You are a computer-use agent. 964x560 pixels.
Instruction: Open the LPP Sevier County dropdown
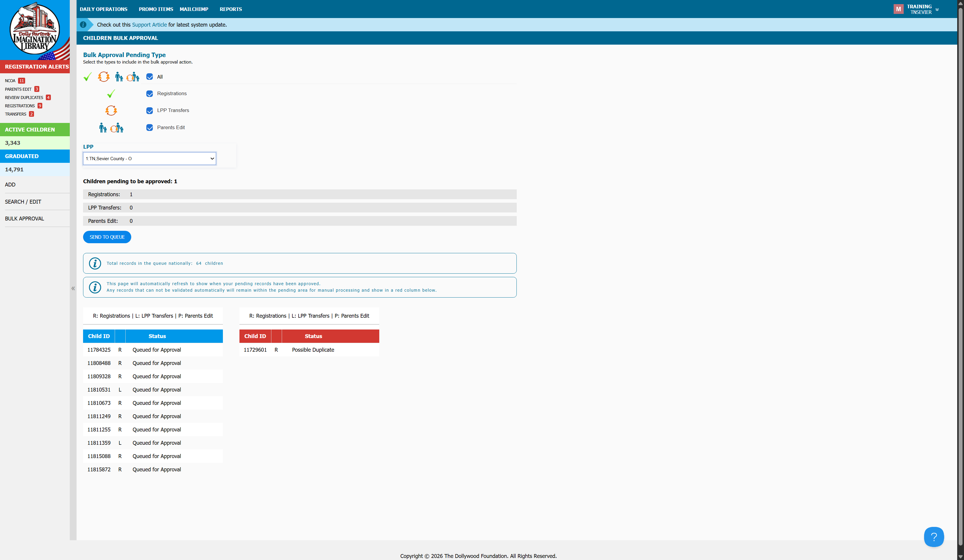[x=150, y=158]
